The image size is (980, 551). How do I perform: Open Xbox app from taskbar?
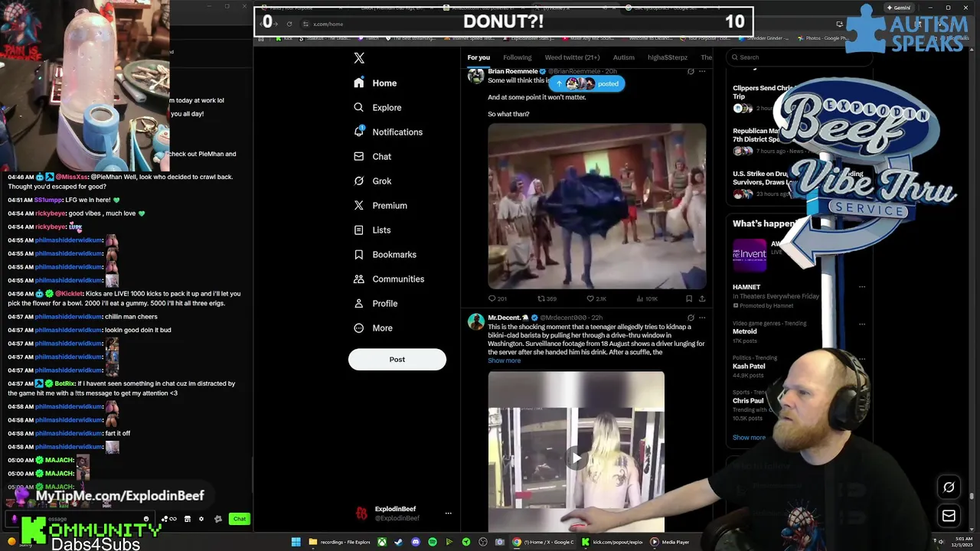(381, 542)
